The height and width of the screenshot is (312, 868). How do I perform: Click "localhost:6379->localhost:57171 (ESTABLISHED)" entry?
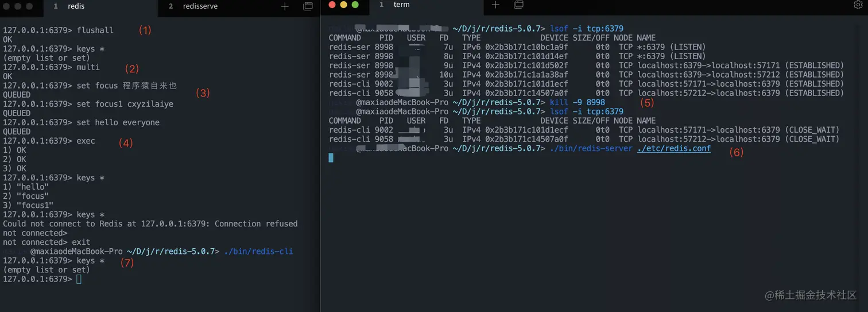[741, 65]
